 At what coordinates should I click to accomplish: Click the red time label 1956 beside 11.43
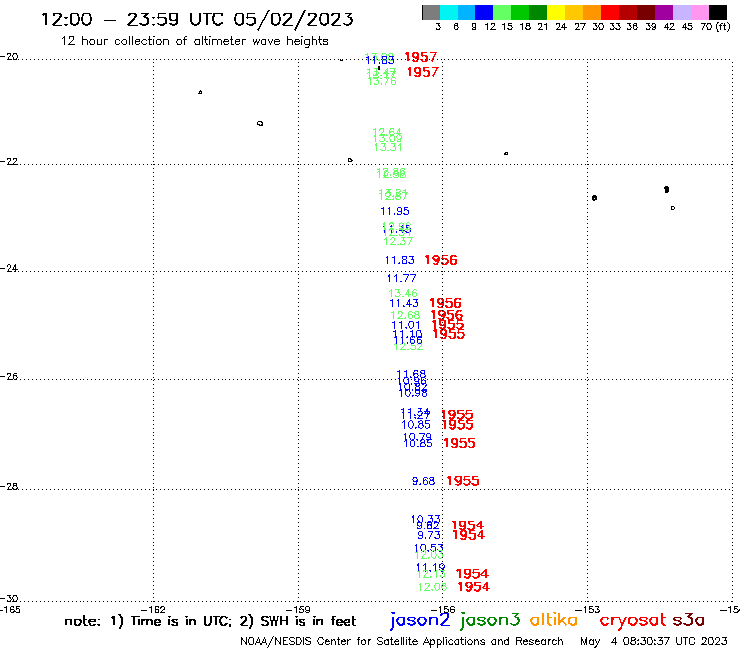(446, 303)
